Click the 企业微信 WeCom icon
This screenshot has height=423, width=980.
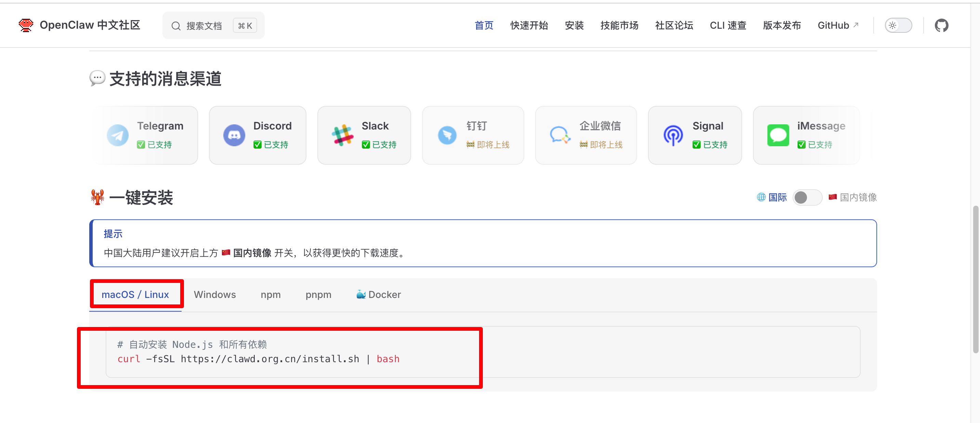coord(560,135)
